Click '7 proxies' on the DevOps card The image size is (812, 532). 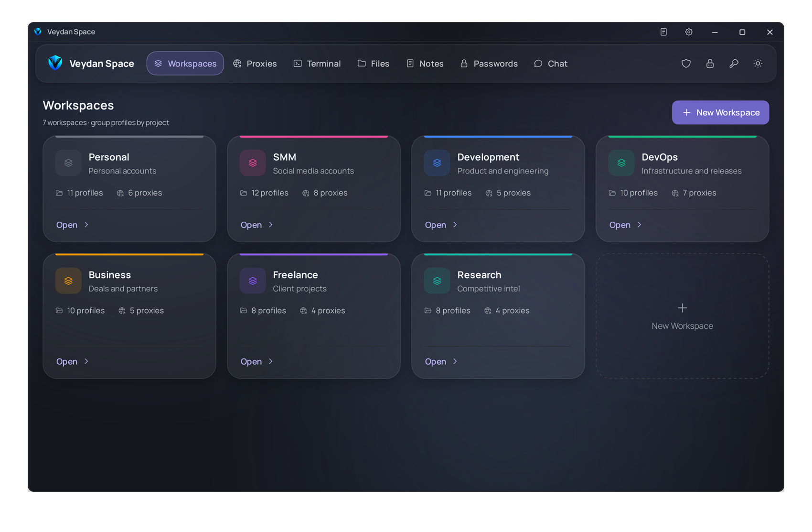point(699,193)
